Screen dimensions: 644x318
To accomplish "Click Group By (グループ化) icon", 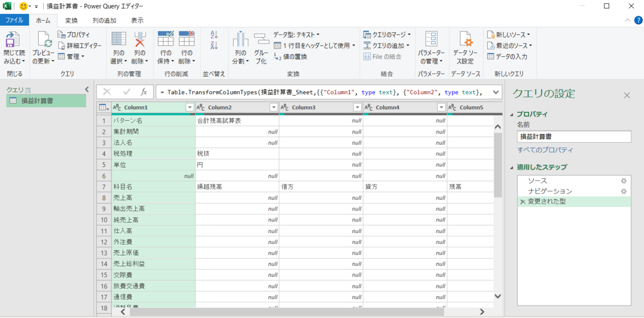I will point(261,39).
